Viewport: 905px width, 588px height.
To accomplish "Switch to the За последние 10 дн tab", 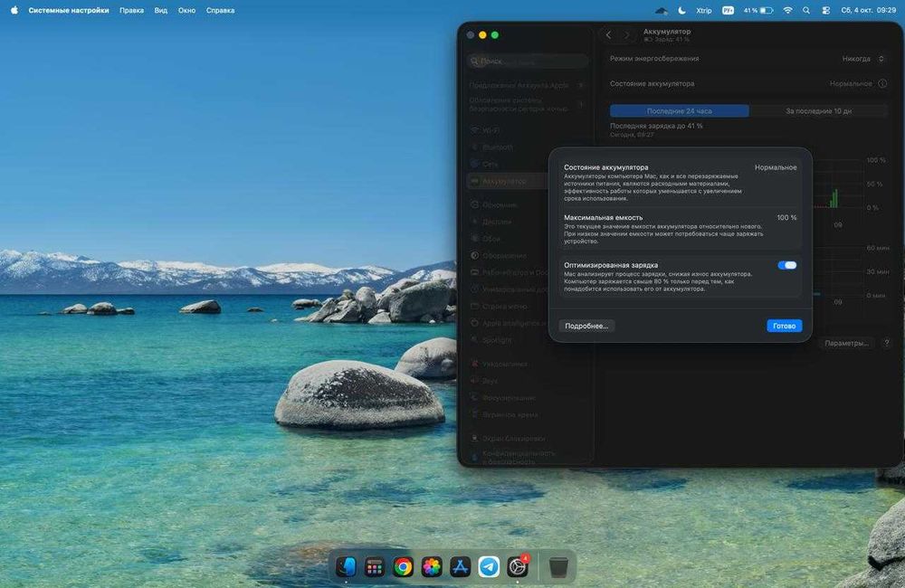I will point(818,110).
